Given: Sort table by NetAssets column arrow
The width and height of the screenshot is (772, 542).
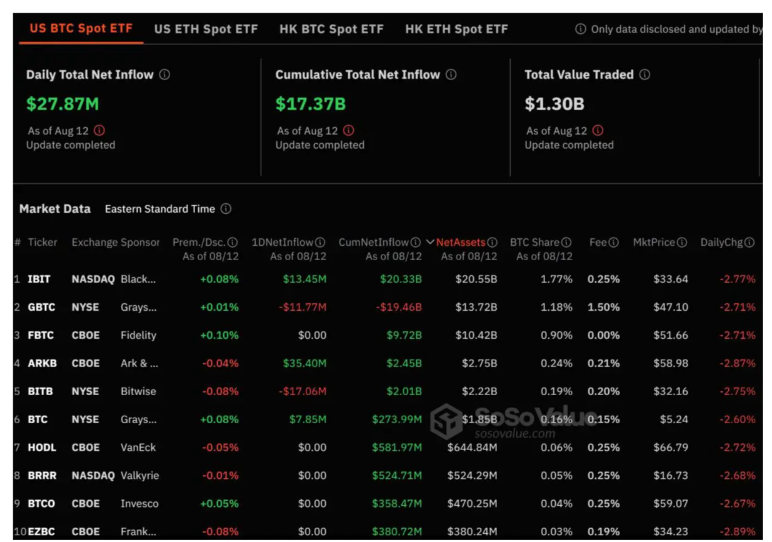Looking at the screenshot, I should point(430,242).
